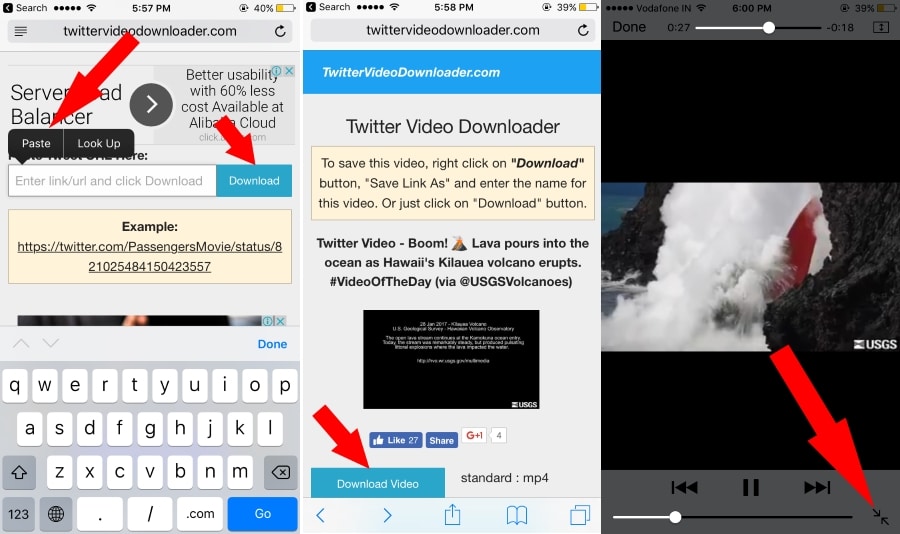Click the Download Video button
This screenshot has height=534, width=900.
tap(378, 483)
